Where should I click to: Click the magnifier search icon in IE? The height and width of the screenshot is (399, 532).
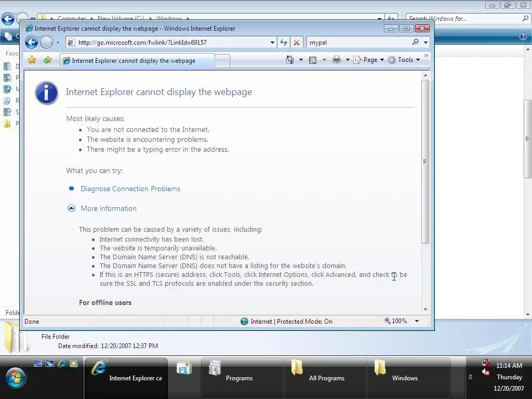point(415,42)
